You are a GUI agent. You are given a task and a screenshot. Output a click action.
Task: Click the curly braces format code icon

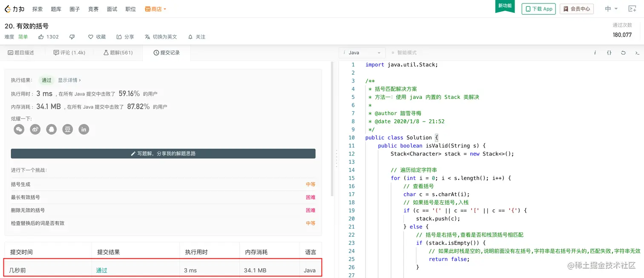click(x=609, y=53)
